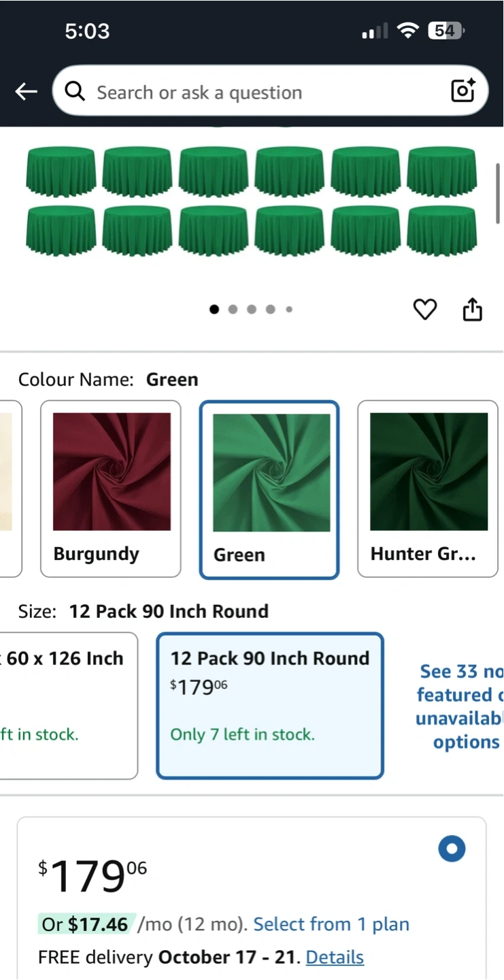This screenshot has width=504, height=980.
Task: Select the Burgundy colour swatch
Action: tap(111, 489)
